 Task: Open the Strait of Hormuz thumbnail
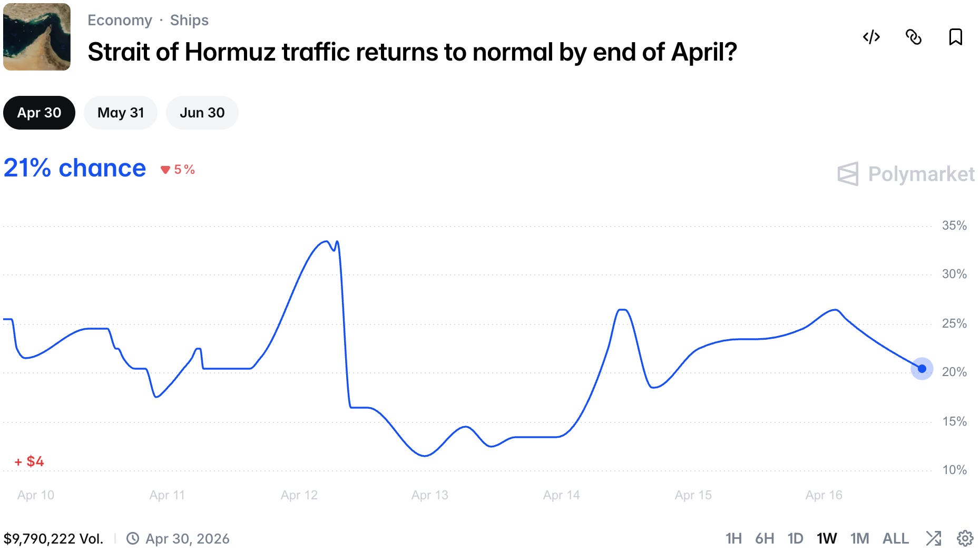[x=37, y=37]
